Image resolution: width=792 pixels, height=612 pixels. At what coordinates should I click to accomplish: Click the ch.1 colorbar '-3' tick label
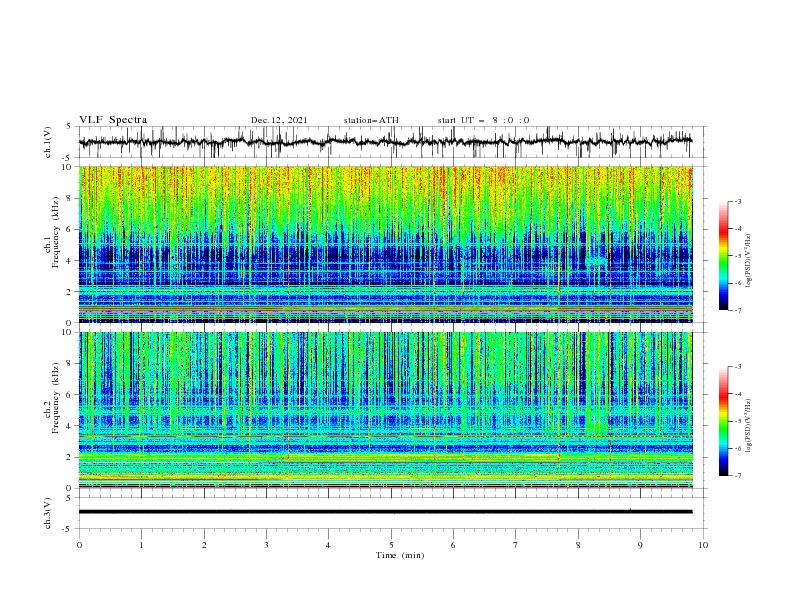[737, 201]
